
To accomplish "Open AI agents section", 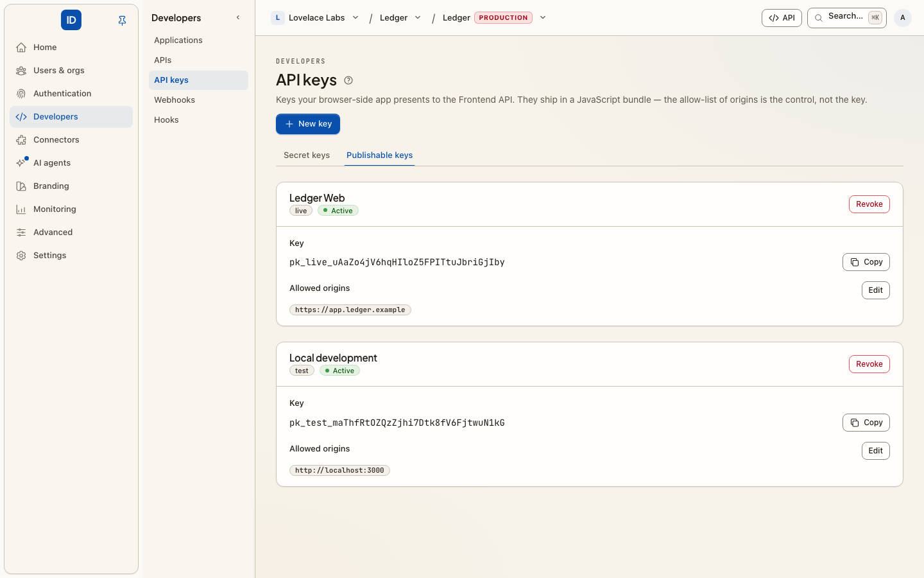I will 71,163.
